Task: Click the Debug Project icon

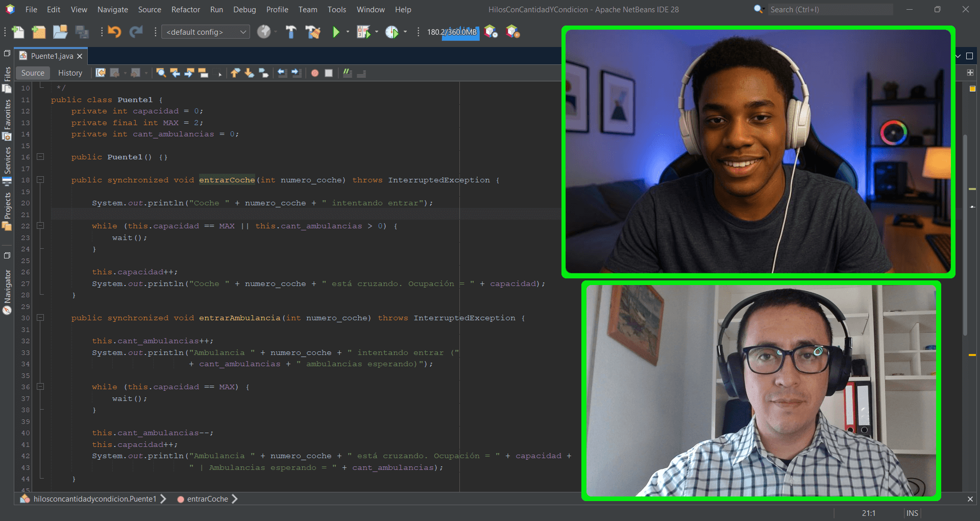Action: (363, 32)
